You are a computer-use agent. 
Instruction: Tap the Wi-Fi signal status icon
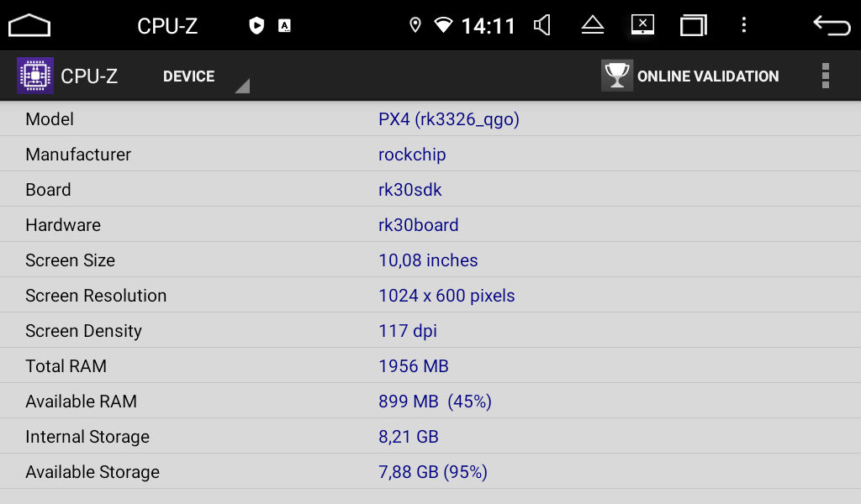(x=443, y=25)
